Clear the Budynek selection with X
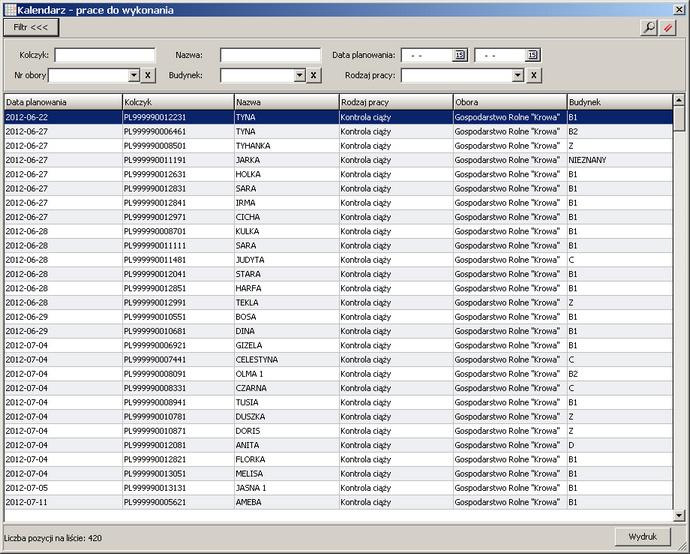 coord(313,75)
